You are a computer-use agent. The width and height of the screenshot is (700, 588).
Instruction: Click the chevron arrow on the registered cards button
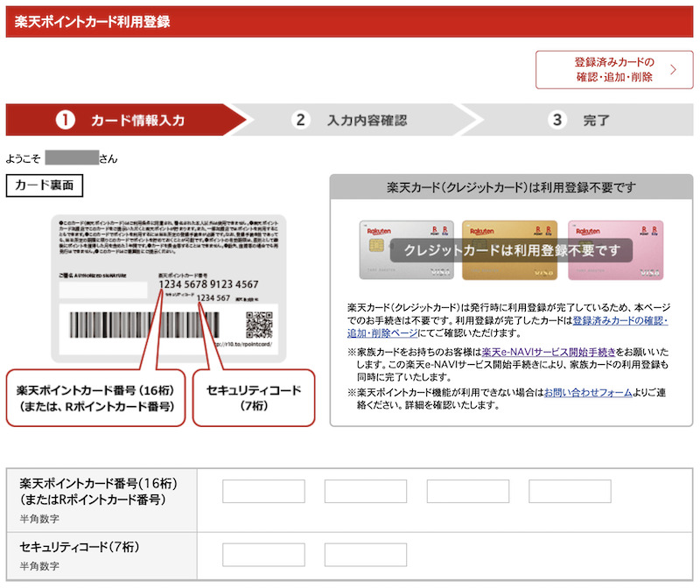tap(673, 71)
